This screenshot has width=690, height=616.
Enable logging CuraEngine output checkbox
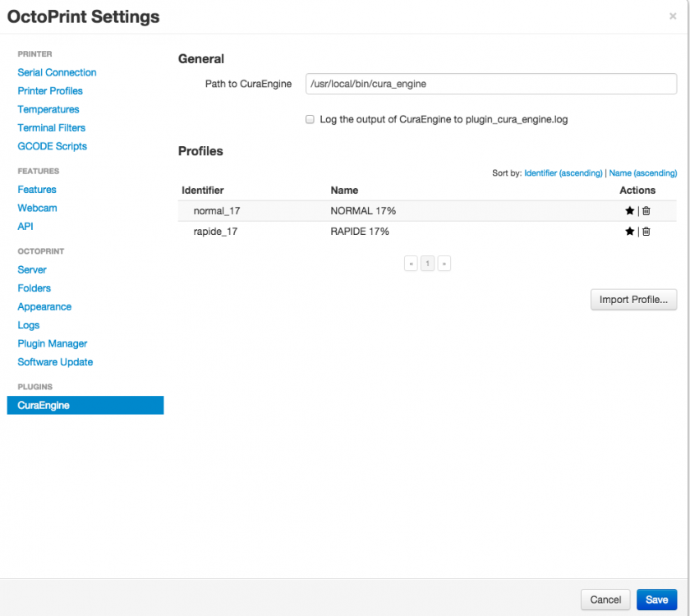[310, 119]
